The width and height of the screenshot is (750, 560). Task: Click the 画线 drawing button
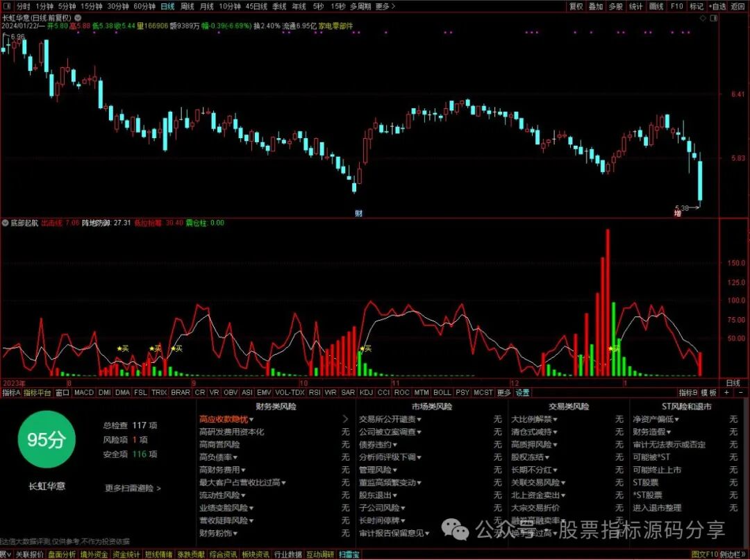pyautogui.click(x=656, y=6)
